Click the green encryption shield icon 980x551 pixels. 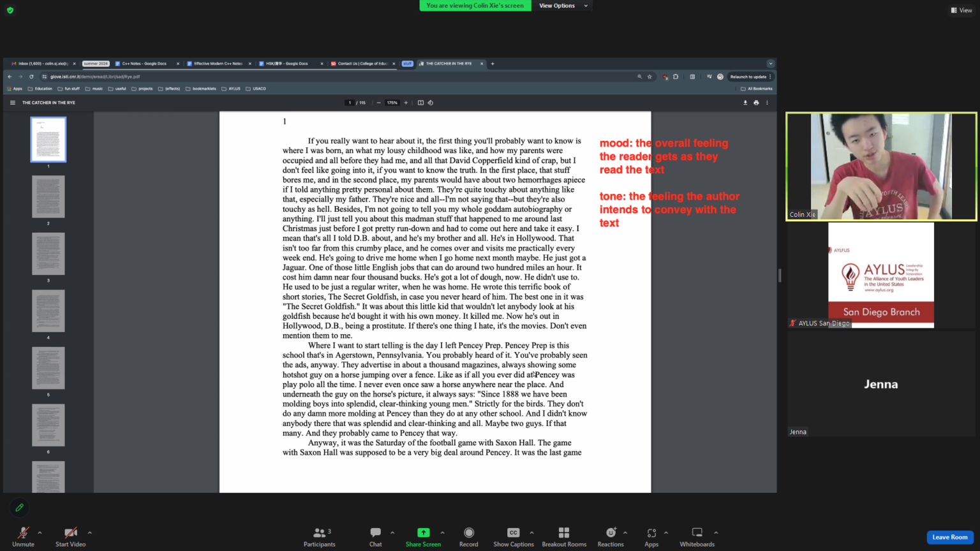click(x=10, y=10)
